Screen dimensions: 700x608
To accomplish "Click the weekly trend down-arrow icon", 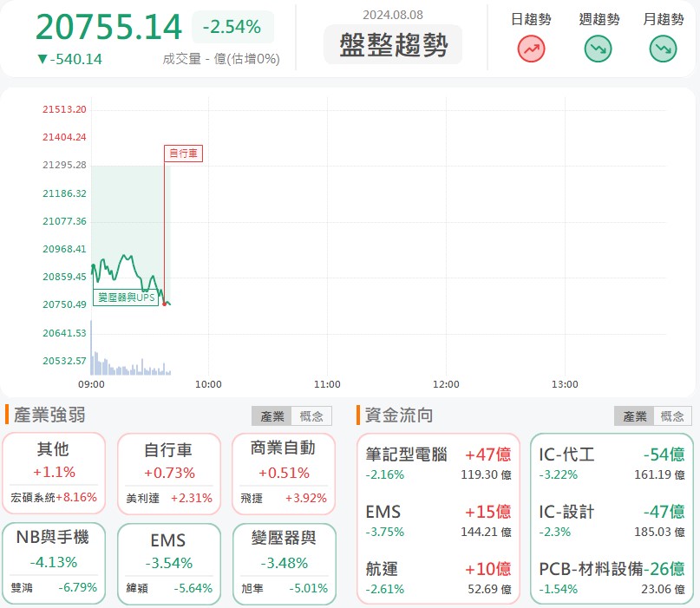I will tap(599, 49).
